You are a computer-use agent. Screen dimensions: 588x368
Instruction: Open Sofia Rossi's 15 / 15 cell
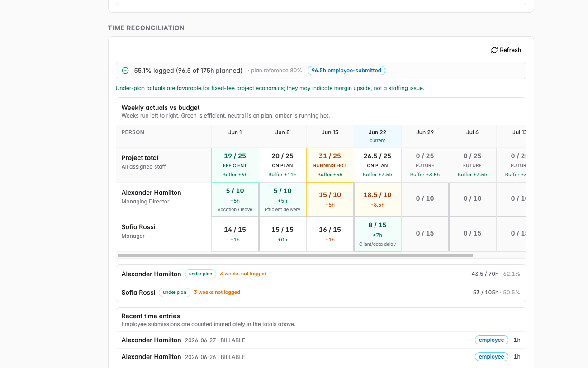[x=283, y=234]
